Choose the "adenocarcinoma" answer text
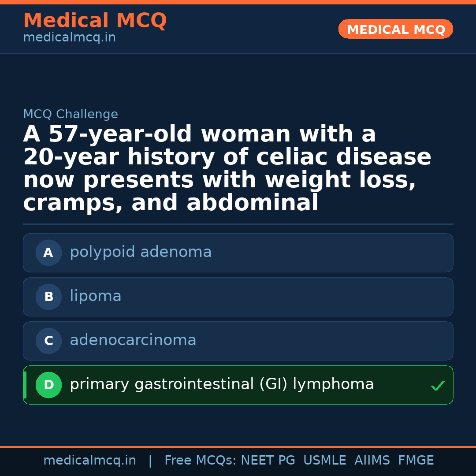476x476 pixels. 133,340
